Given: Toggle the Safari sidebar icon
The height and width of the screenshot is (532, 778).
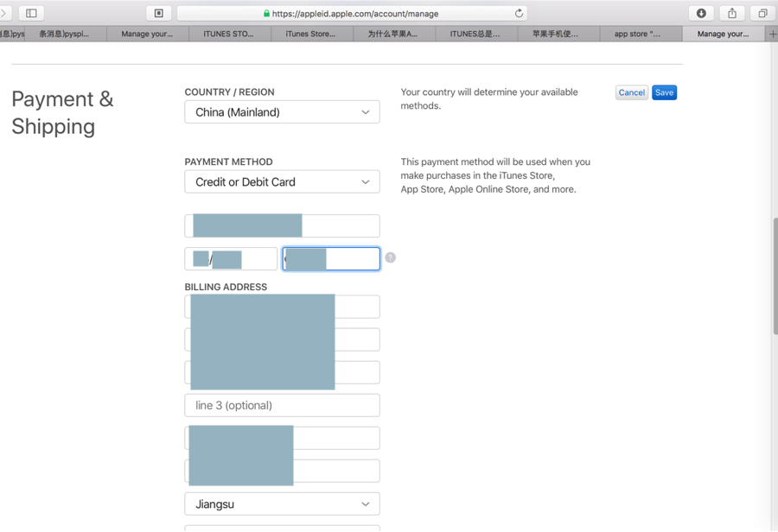Looking at the screenshot, I should coord(31,13).
